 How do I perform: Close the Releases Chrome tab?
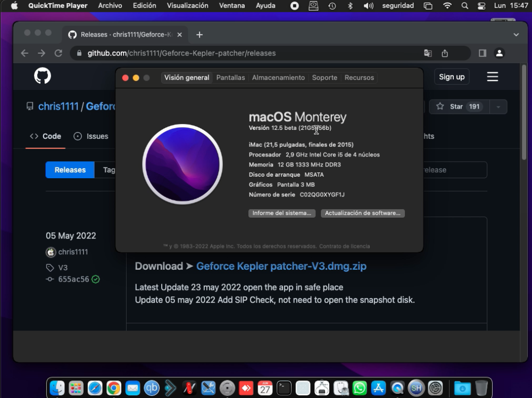[x=179, y=35]
